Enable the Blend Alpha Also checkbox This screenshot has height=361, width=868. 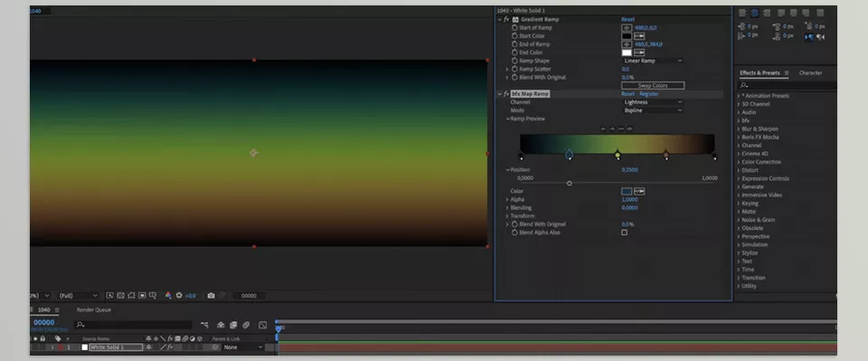click(x=625, y=233)
